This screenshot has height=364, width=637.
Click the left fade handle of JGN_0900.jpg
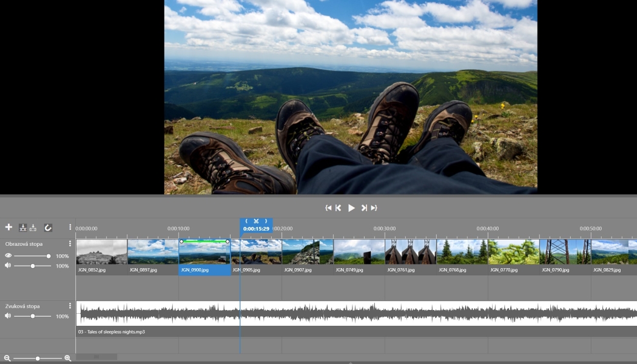pyautogui.click(x=181, y=241)
